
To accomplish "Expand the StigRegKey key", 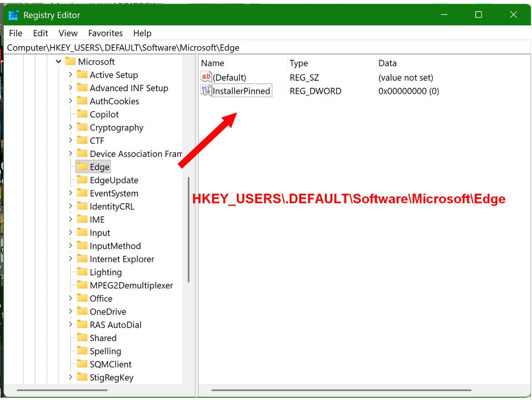I will [x=70, y=377].
